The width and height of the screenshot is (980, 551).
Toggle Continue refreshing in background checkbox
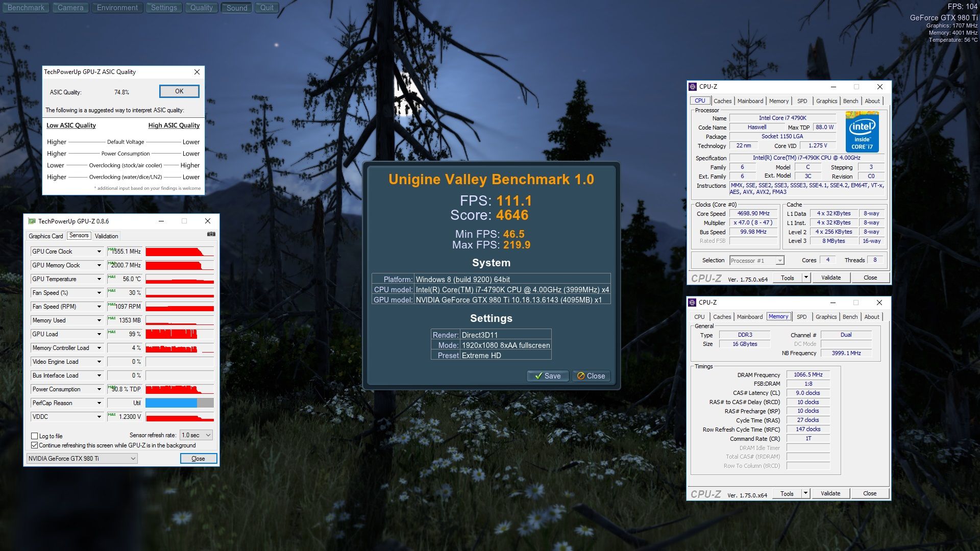(x=35, y=445)
